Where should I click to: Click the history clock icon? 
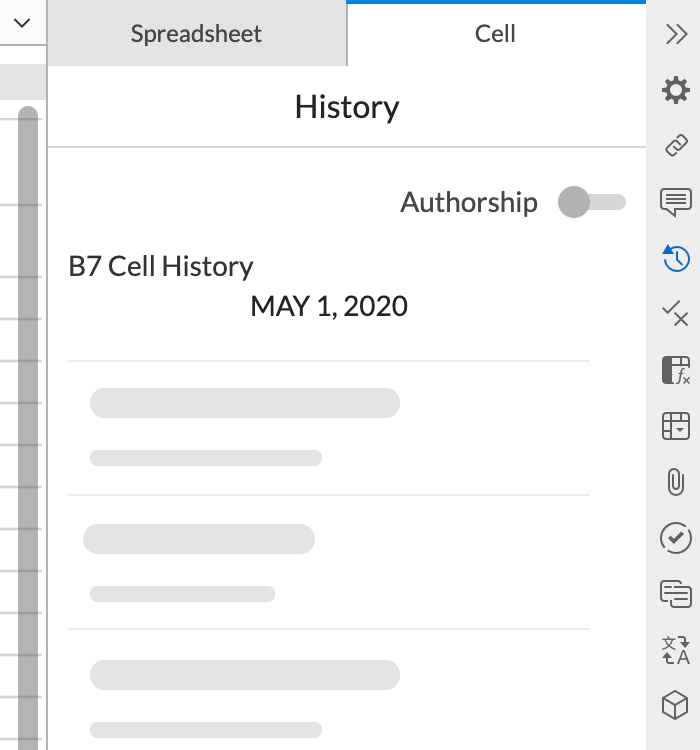pyautogui.click(x=676, y=259)
